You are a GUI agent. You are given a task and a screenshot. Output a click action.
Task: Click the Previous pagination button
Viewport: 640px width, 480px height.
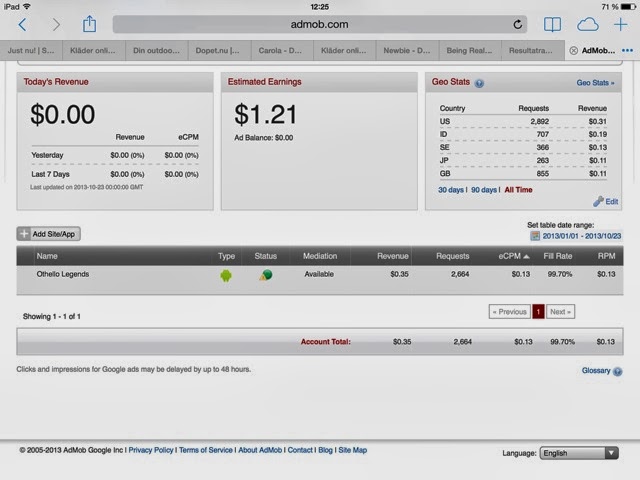point(510,312)
